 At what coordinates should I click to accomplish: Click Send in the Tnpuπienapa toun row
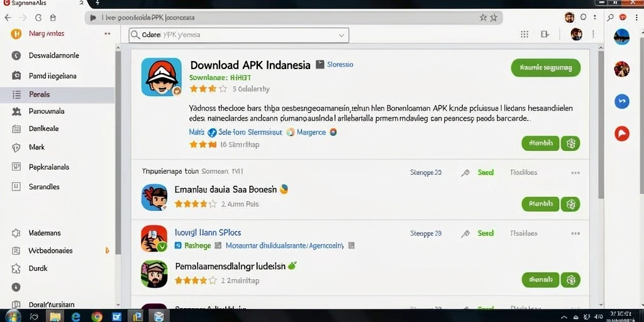pos(486,172)
